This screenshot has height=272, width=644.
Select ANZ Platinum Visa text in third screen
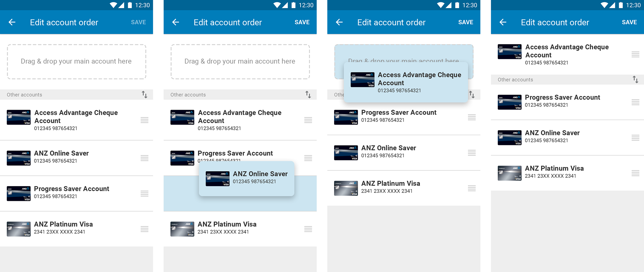391,184
